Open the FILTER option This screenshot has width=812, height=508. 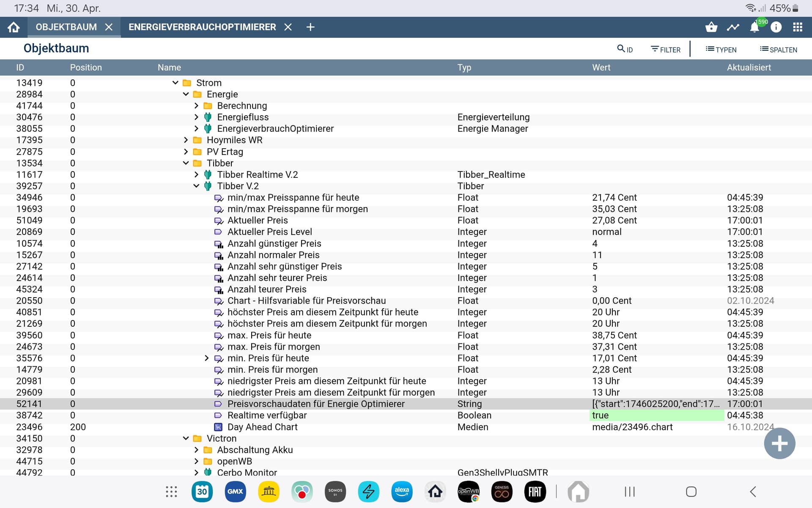[666, 50]
